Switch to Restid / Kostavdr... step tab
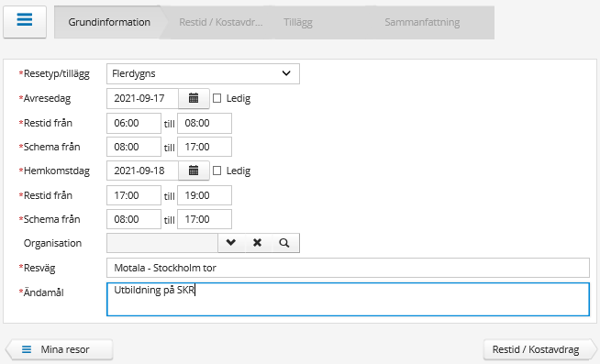 [x=221, y=22]
